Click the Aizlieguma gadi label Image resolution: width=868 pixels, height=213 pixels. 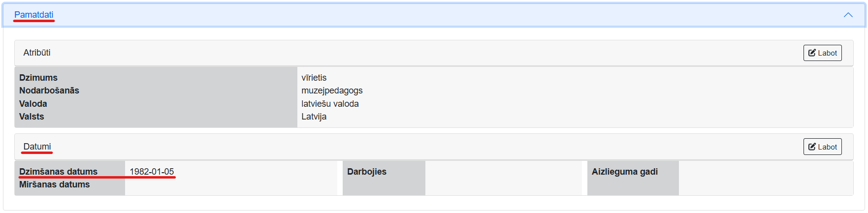[624, 172]
